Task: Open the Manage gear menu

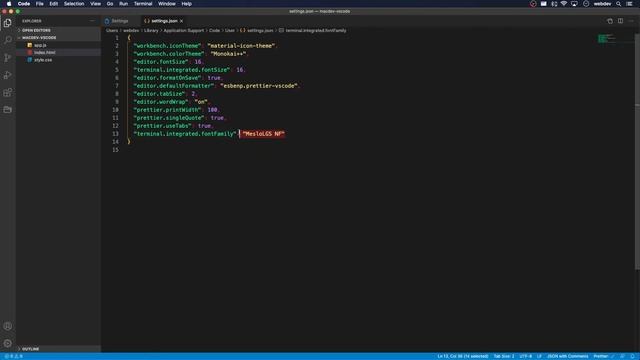Action: click(7, 343)
